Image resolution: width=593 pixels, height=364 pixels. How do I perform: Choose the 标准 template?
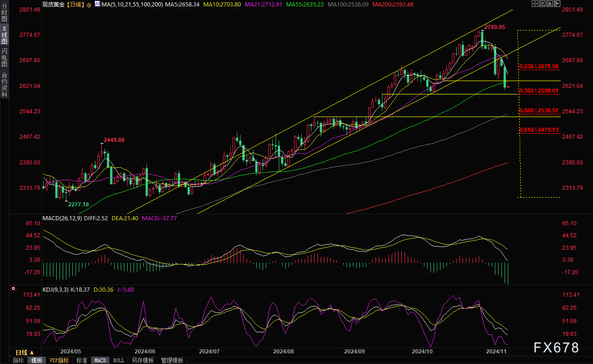click(82, 360)
